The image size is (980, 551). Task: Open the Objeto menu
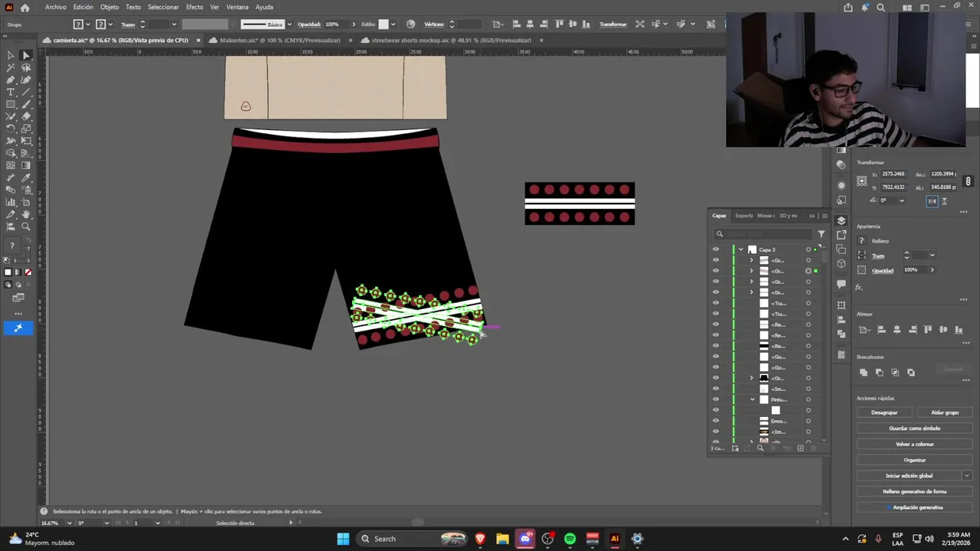(x=109, y=7)
